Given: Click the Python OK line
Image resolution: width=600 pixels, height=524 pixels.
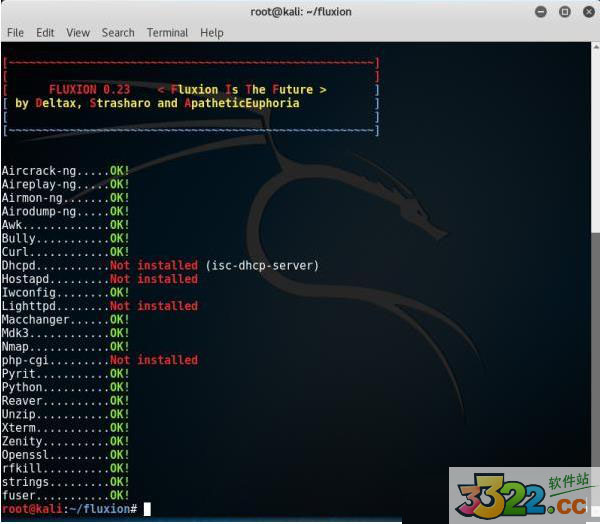Looking at the screenshot, I should tap(65, 387).
